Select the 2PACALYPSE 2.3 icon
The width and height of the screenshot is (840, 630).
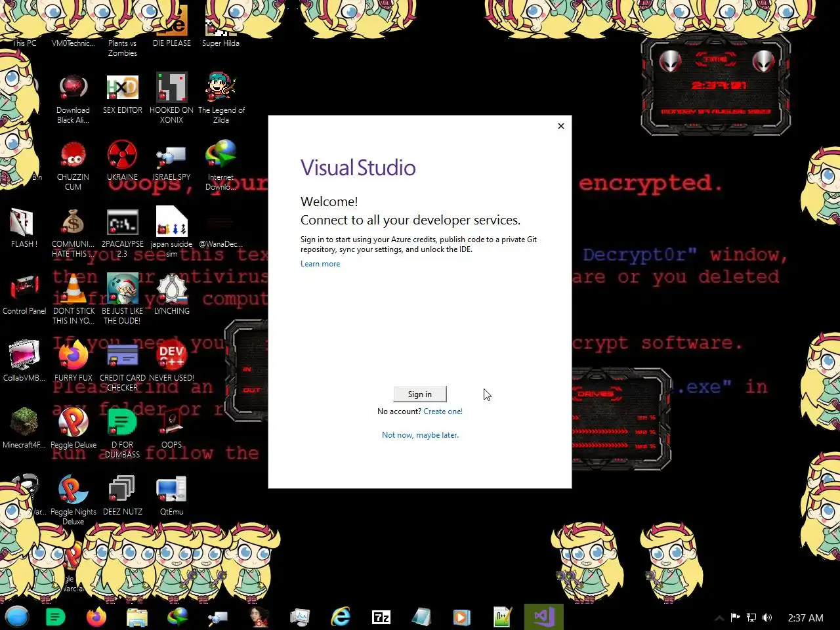point(123,232)
